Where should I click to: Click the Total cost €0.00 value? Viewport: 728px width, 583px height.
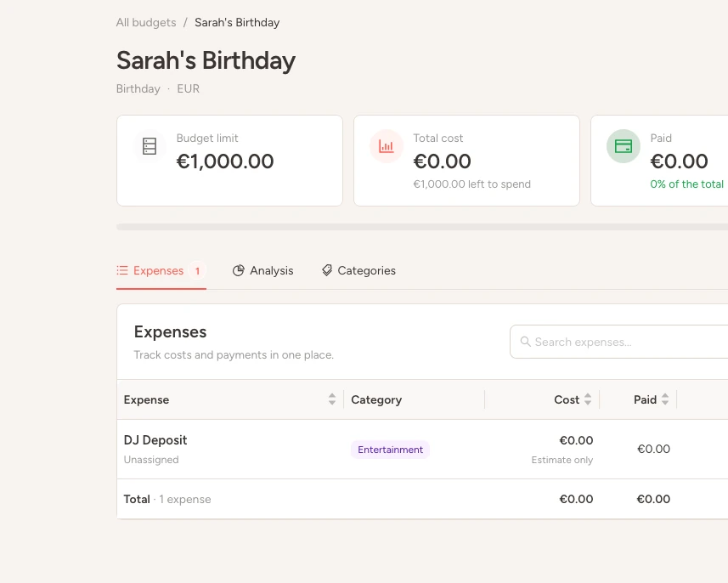tap(442, 161)
